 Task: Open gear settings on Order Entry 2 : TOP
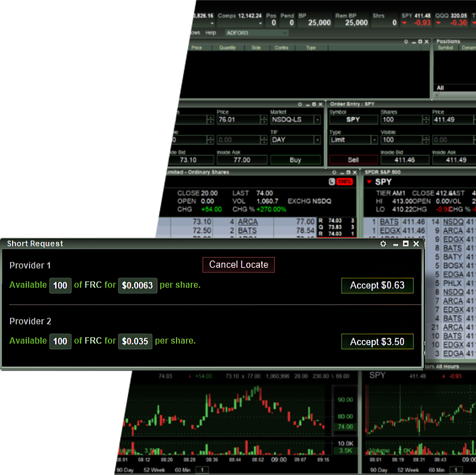point(300,104)
